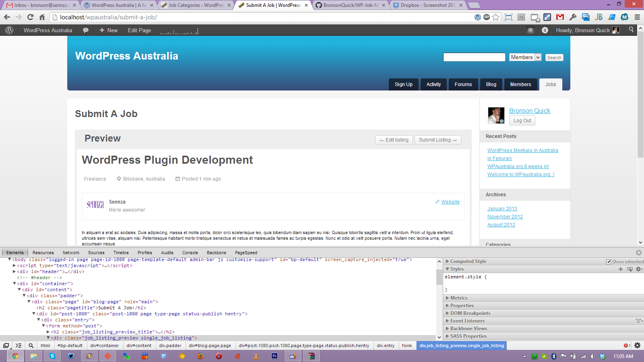
Task: Open Styles gear options dropdown
Action: click(639, 269)
